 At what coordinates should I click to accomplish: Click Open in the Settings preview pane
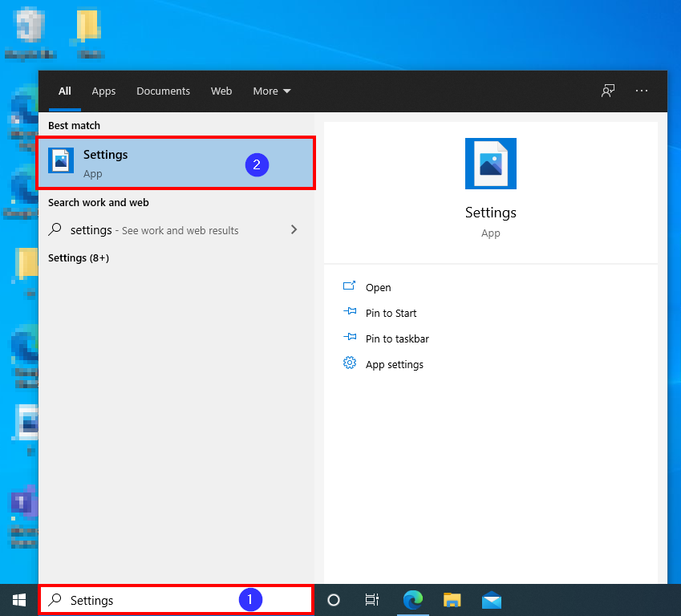[378, 288]
